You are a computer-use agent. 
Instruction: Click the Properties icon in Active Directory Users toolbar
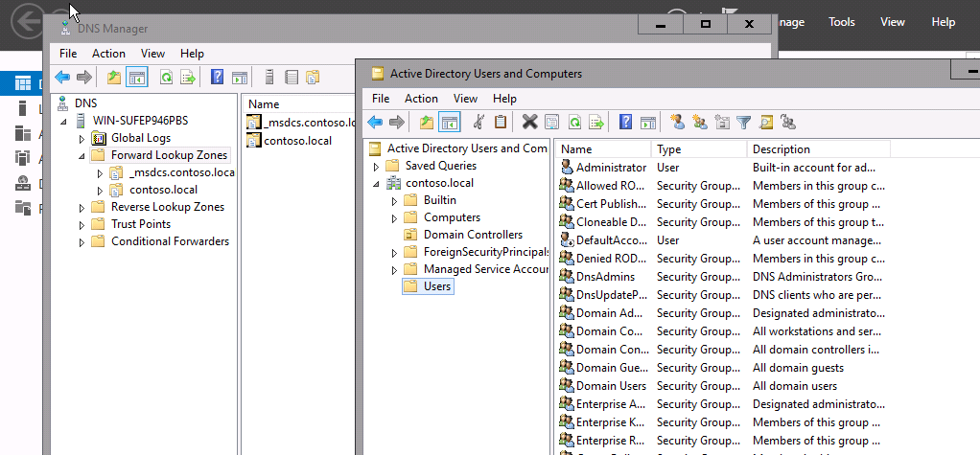click(x=551, y=122)
